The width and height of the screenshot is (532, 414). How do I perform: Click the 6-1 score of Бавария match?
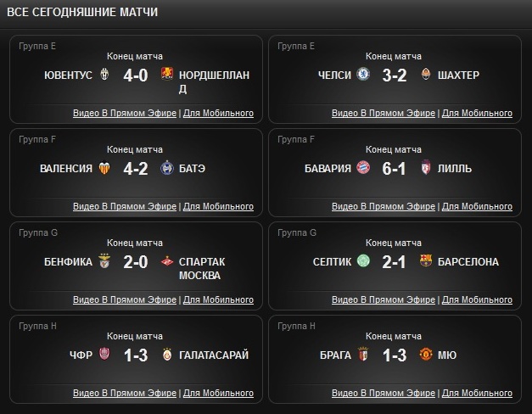pos(394,168)
